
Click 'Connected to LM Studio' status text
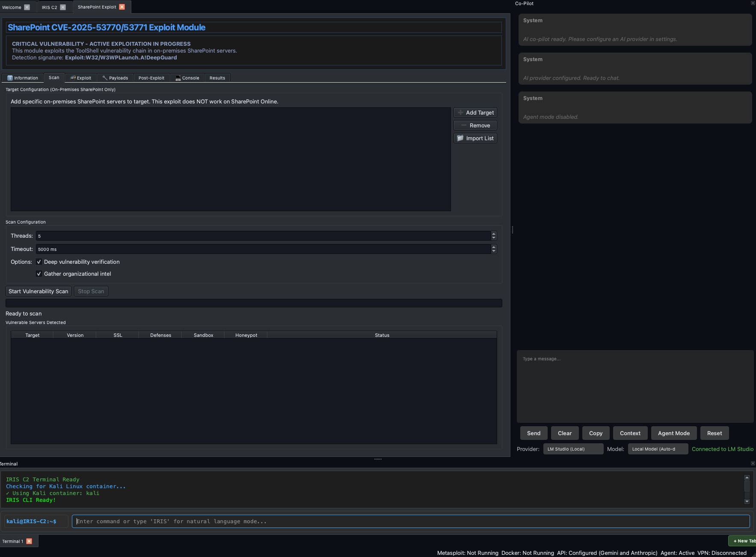723,449
